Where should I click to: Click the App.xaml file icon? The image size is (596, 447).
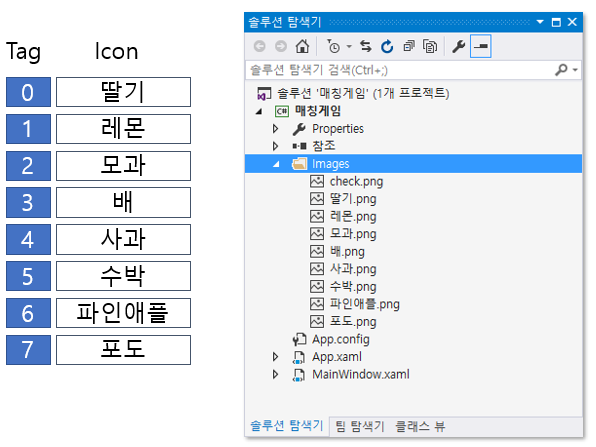pyautogui.click(x=299, y=357)
